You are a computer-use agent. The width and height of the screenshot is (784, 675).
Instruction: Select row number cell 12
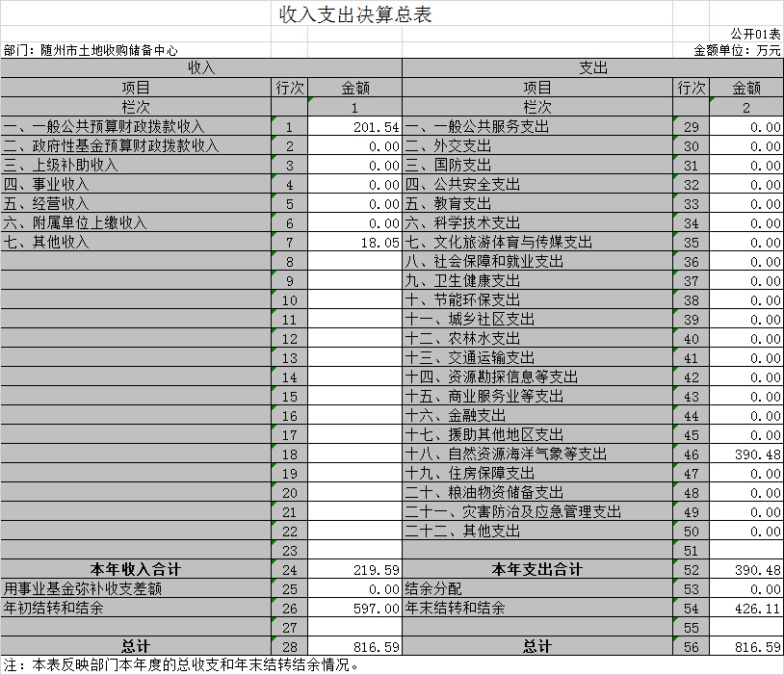tap(290, 339)
